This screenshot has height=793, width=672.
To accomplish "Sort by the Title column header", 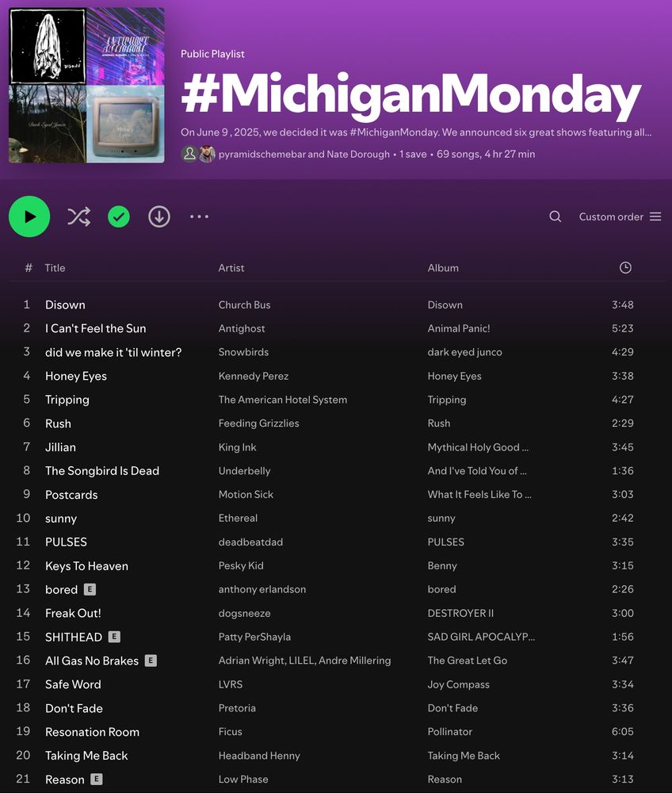I will pyautogui.click(x=55, y=268).
